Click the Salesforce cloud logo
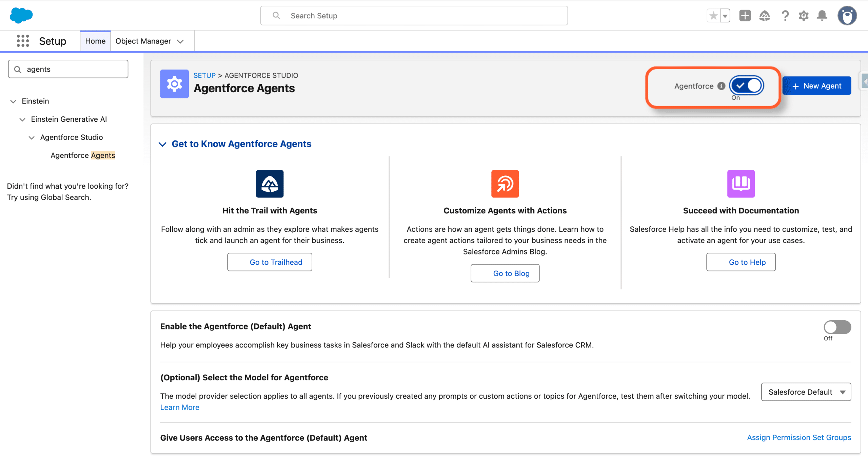 click(x=21, y=15)
